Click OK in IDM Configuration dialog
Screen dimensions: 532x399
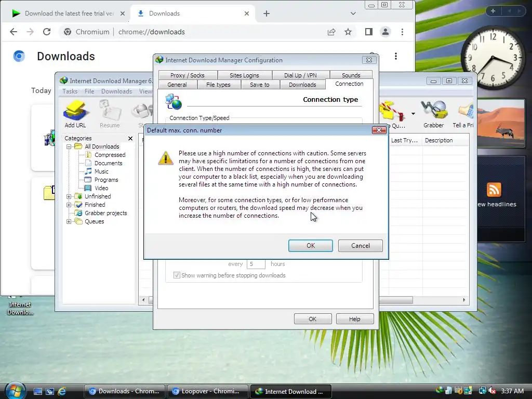[312, 319]
